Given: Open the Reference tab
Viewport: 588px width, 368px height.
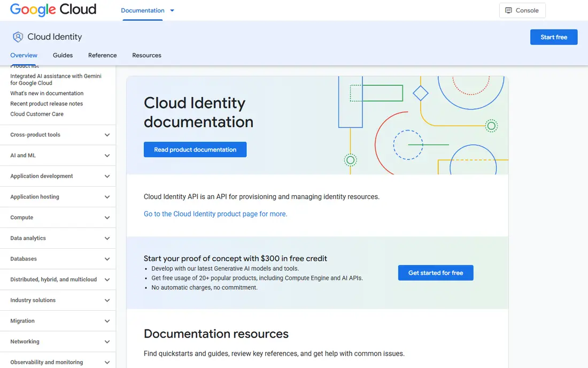Looking at the screenshot, I should click(x=103, y=55).
